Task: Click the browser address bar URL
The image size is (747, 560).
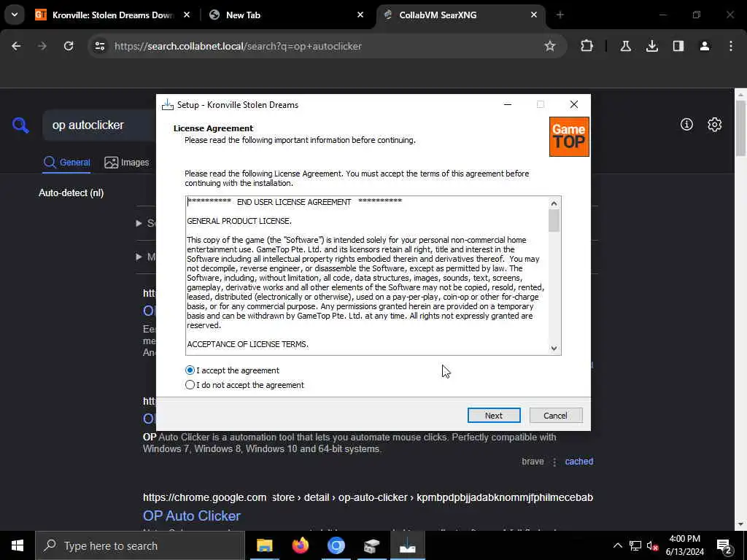Action: tap(239, 46)
